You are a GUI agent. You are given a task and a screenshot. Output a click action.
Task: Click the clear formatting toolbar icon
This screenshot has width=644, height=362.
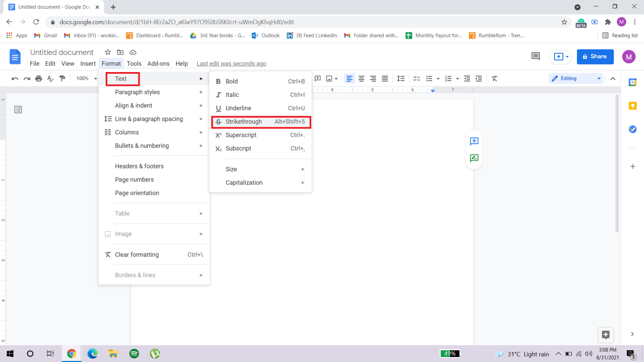(x=494, y=78)
